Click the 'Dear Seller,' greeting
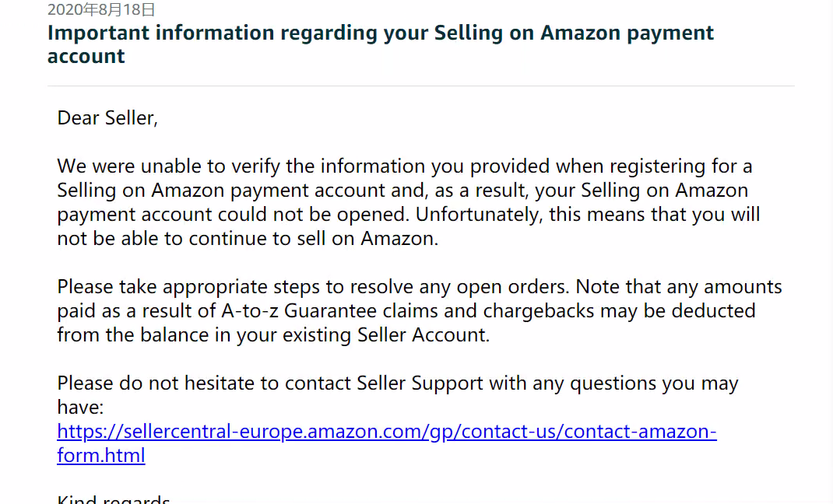This screenshot has width=833, height=504. point(107,117)
